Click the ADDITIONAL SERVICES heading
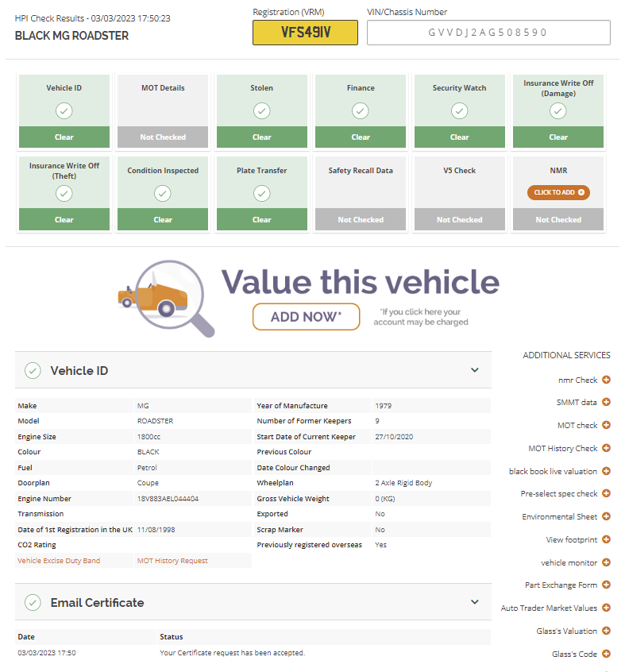Viewport: 625px width, 672px height. pos(566,355)
